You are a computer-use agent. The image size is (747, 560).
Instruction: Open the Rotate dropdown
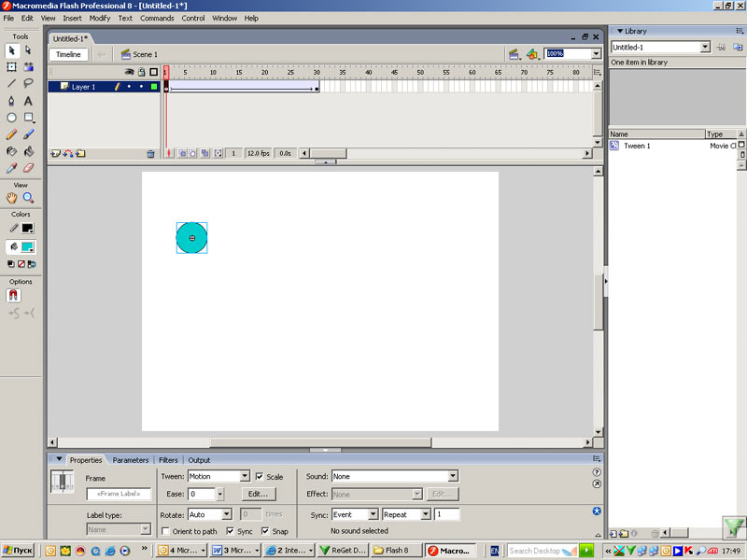tap(227, 514)
